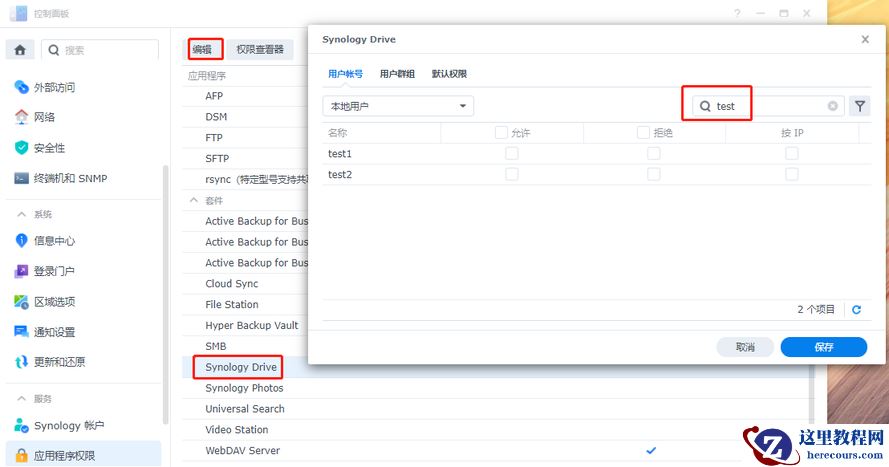Image resolution: width=889 pixels, height=467 pixels.
Task: Tick the By IP checkbox for test1
Action: pos(791,154)
